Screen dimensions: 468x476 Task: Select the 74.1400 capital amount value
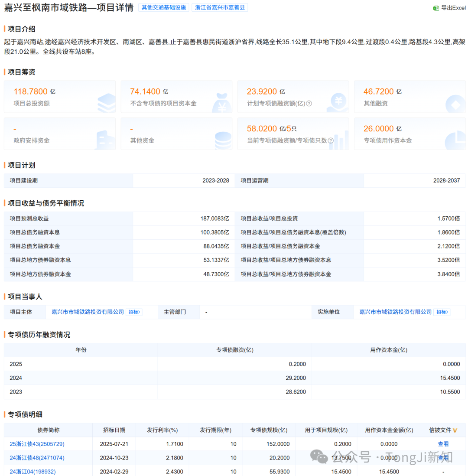[145, 91]
